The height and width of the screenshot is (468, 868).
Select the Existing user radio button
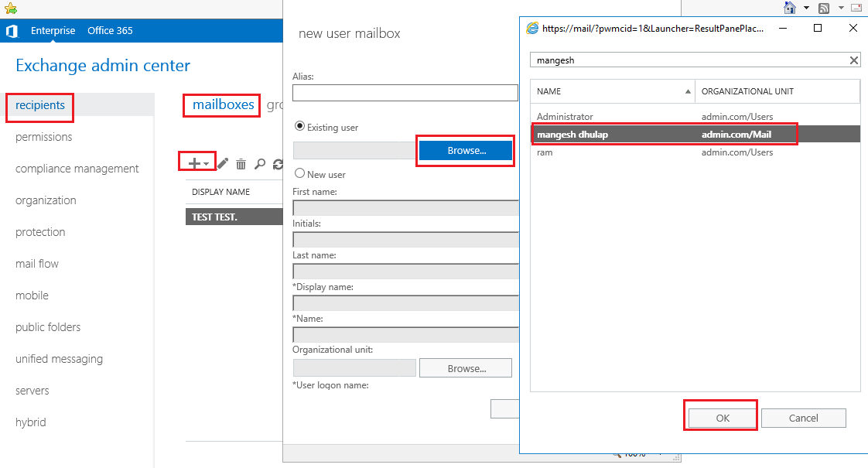[x=299, y=126]
